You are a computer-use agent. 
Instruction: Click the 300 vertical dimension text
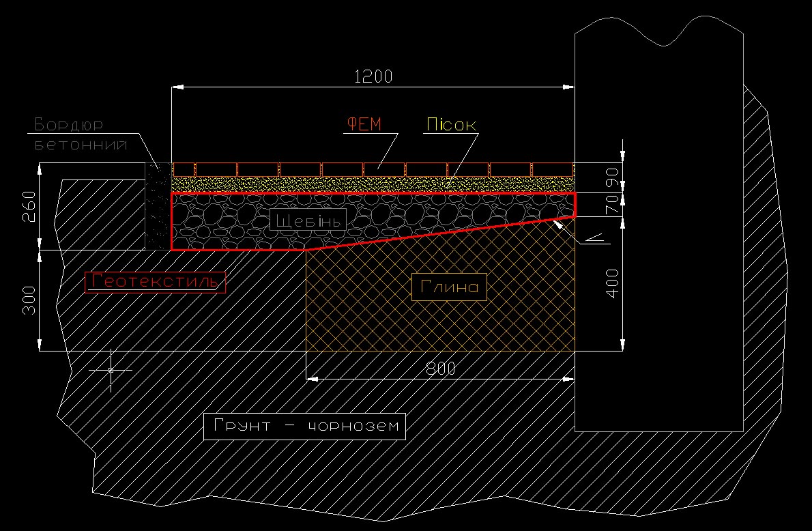point(29,300)
